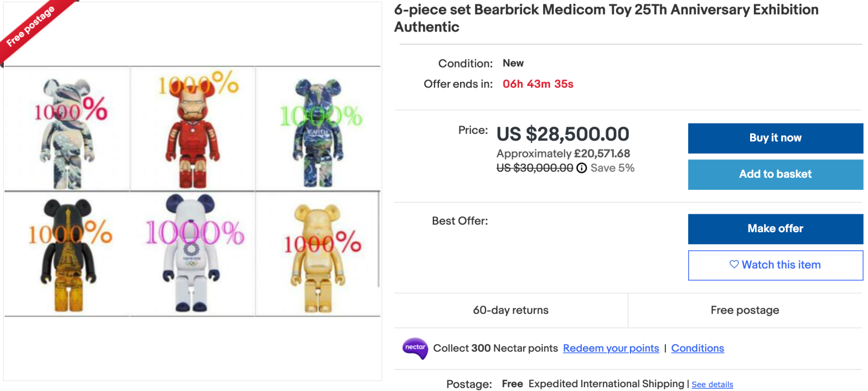This screenshot has width=868, height=391.
Task: Click the purple Nectar logo
Action: 415,348
